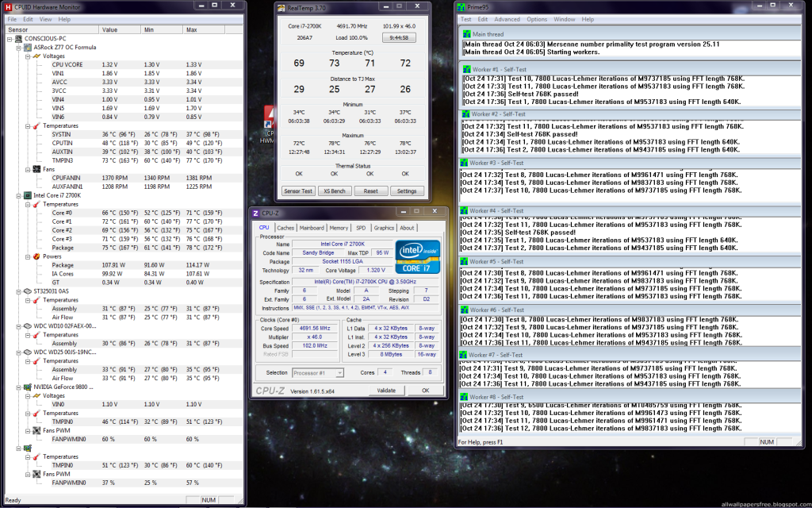Viewport: 812px width, 508px height.
Task: Click the Powers flame icon under Intel Core
Action: coord(36,256)
